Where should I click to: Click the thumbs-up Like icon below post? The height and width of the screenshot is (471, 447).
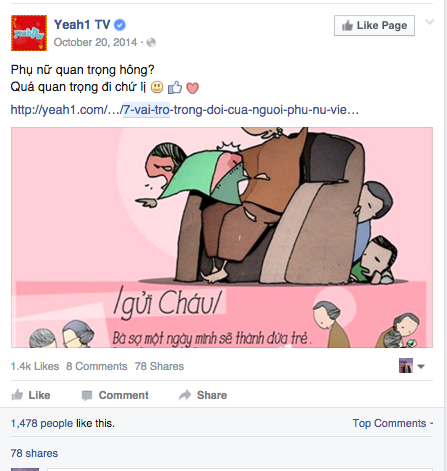pos(17,395)
